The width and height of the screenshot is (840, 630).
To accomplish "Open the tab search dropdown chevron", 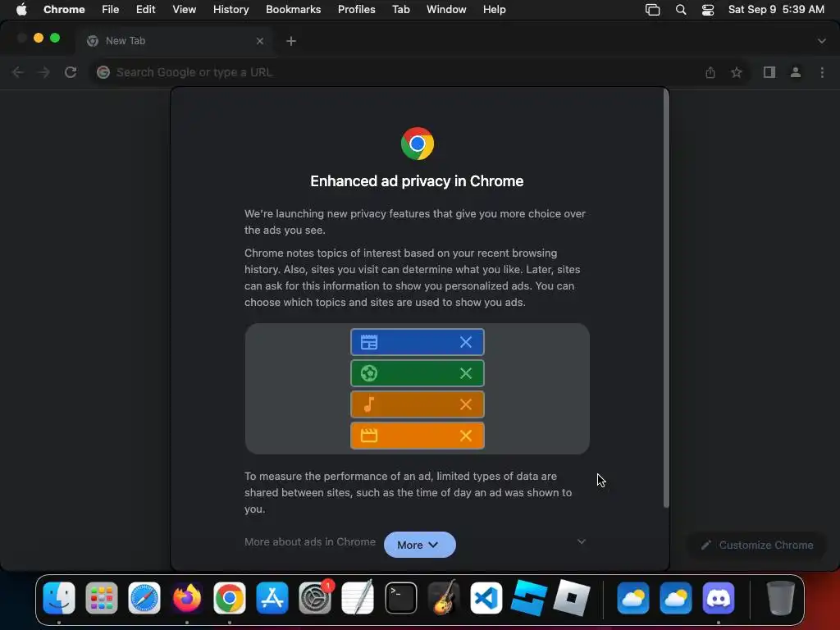I will pyautogui.click(x=822, y=41).
